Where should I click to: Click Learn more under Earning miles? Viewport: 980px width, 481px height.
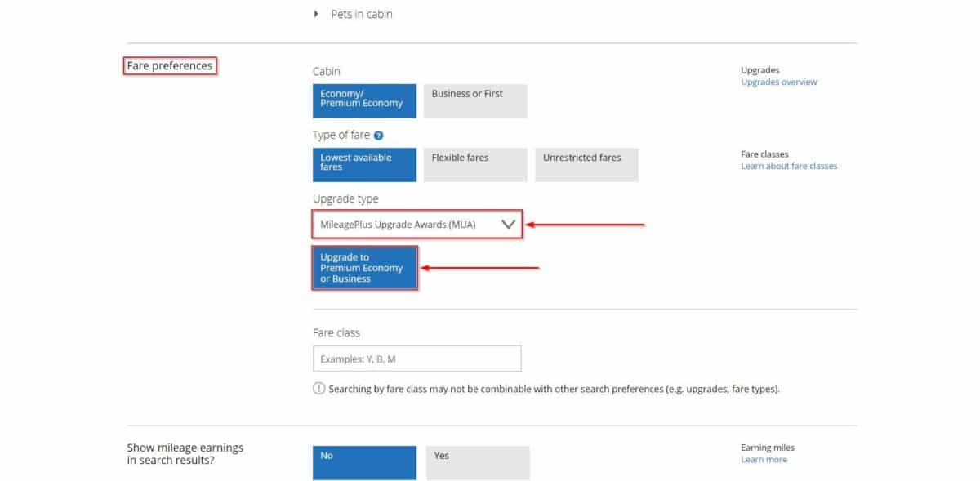point(764,460)
